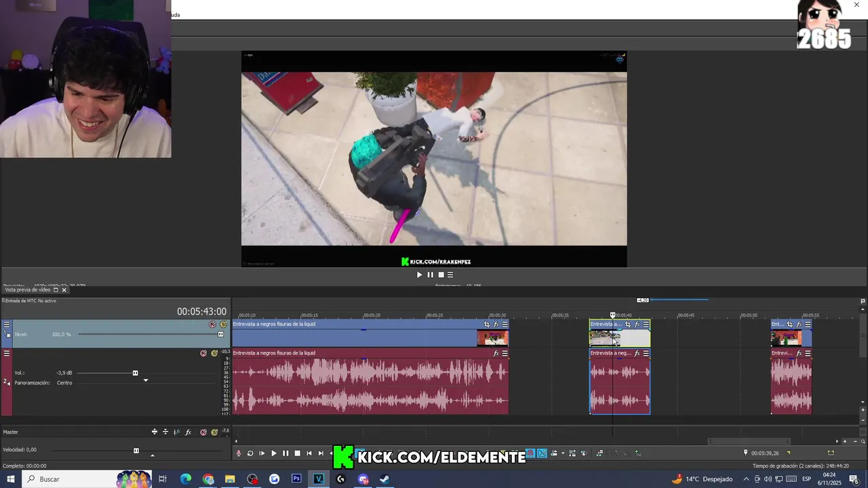Screen dimensions: 868x488
Task: Select the Vista previa de vídeo tab
Action: coord(28,290)
